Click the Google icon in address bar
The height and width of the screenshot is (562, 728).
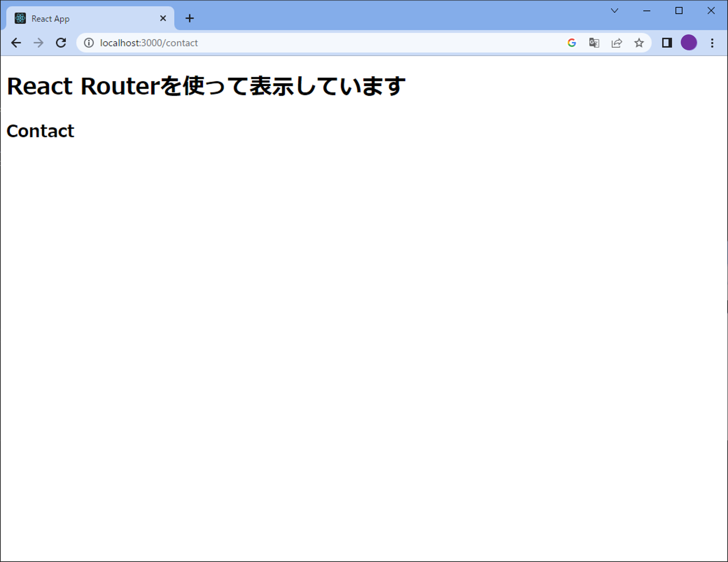572,43
